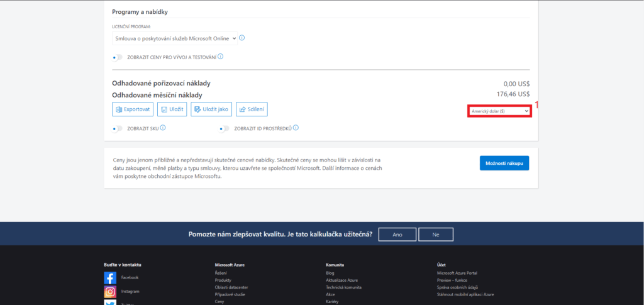Click info icon next to Zobrazit SKU
Screen dimensions: 644x305
[x=163, y=128]
